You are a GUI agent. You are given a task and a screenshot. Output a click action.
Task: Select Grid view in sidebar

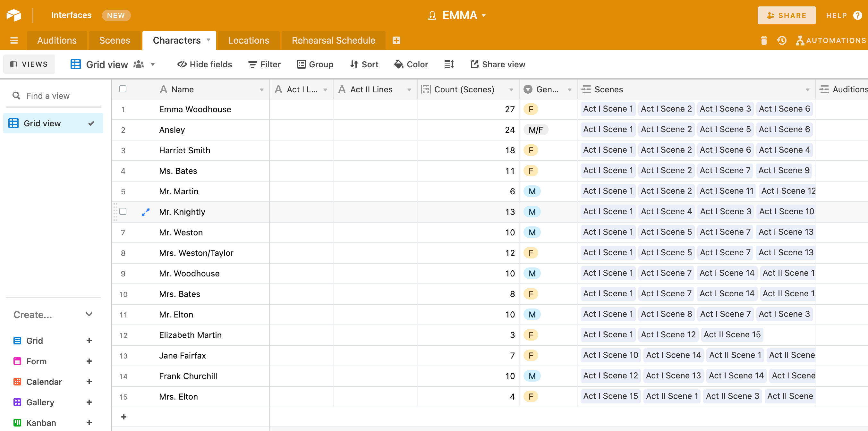pyautogui.click(x=53, y=123)
